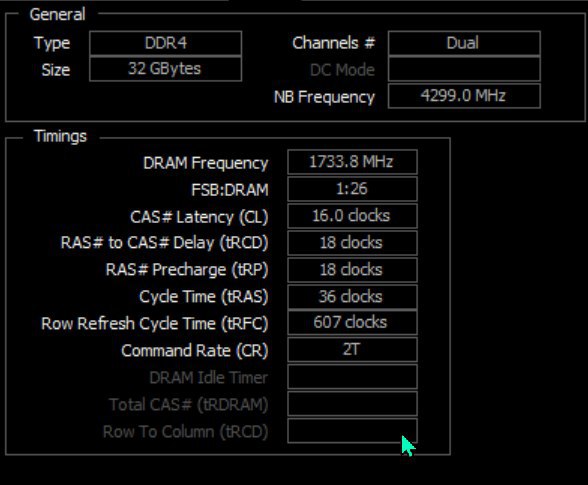Click the empty Row To Column (tRCD) field

tap(352, 431)
